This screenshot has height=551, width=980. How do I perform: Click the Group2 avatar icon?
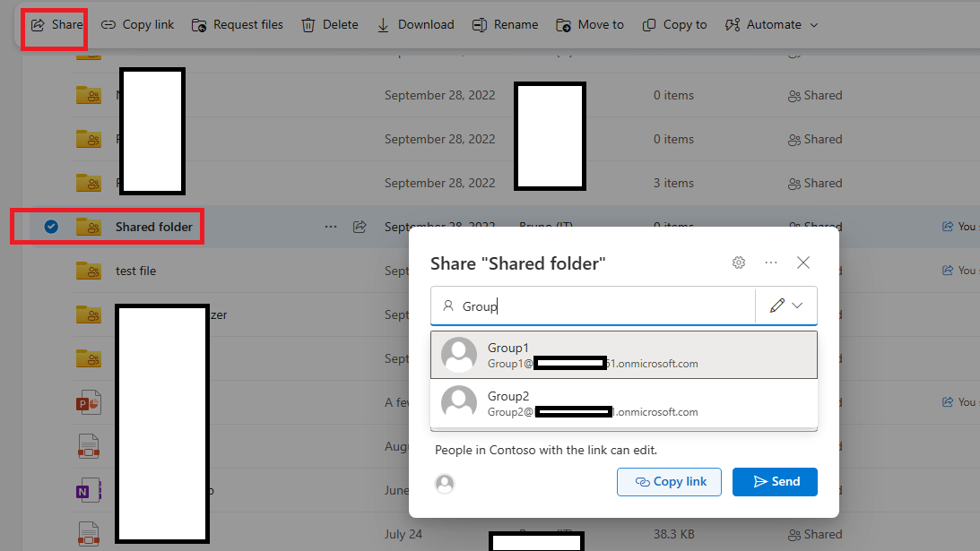459,403
